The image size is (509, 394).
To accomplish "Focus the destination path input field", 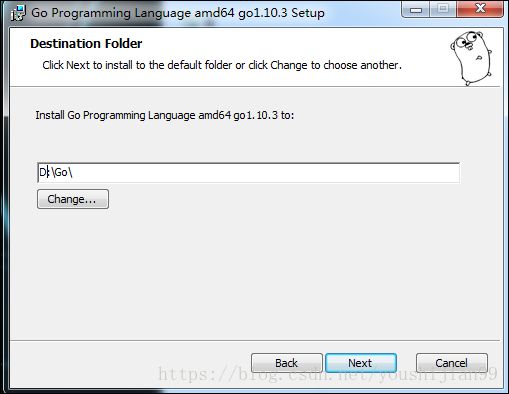I will pyautogui.click(x=248, y=173).
